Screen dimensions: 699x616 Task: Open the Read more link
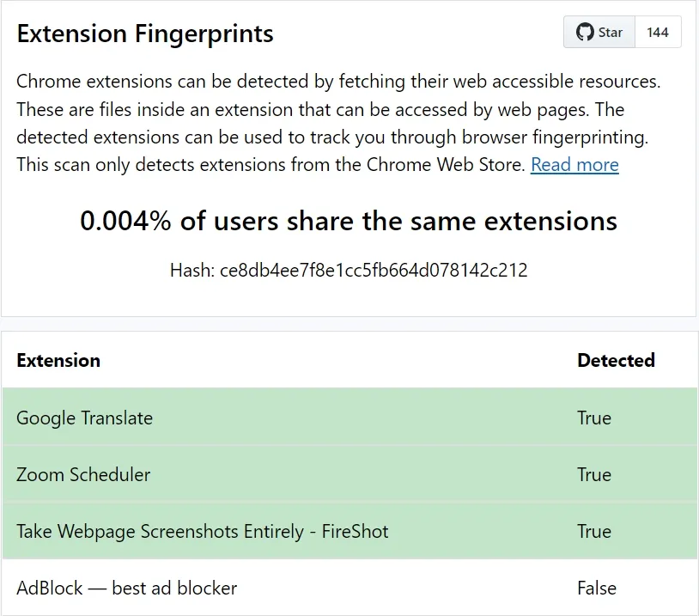[574, 165]
